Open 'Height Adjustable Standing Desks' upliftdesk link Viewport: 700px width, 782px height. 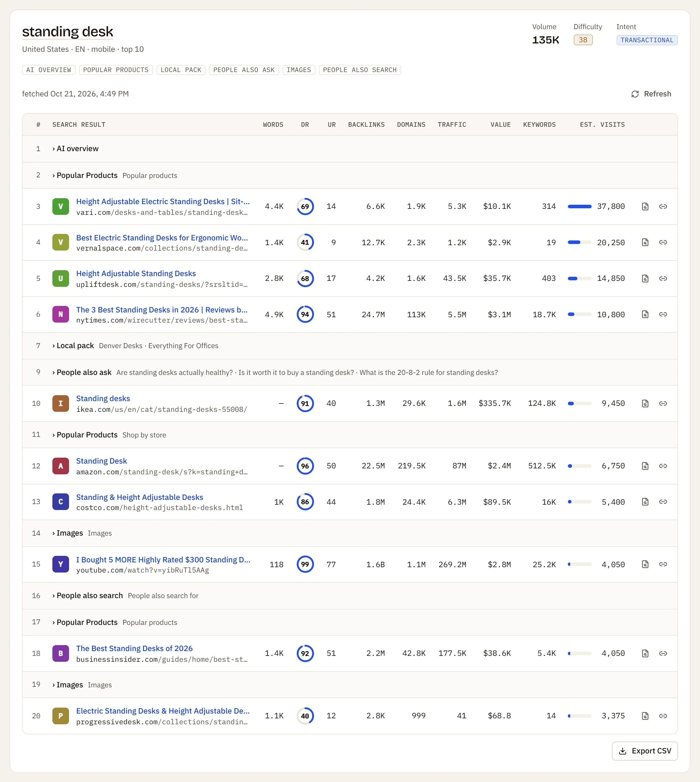point(136,273)
